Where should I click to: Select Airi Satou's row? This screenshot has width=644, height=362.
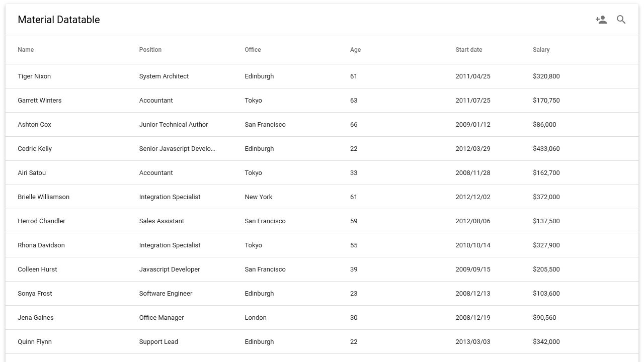(x=322, y=173)
